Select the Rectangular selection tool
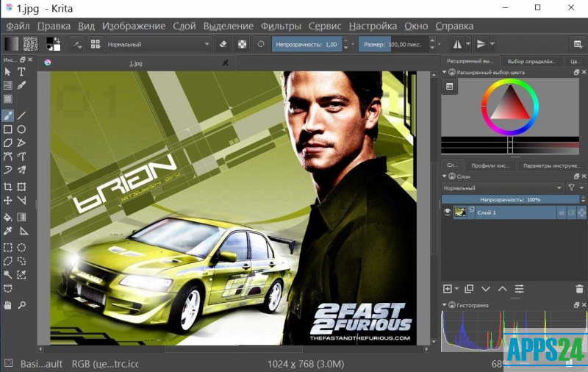This screenshot has height=372, width=588. [7, 248]
